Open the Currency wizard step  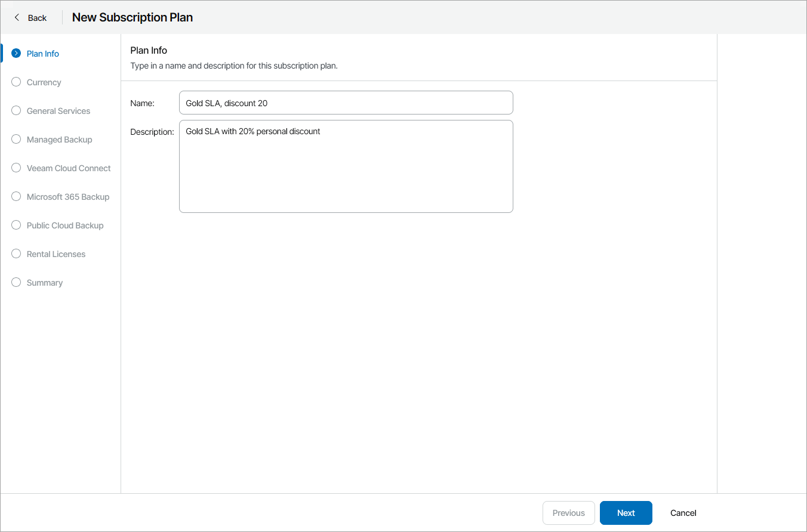coord(44,82)
